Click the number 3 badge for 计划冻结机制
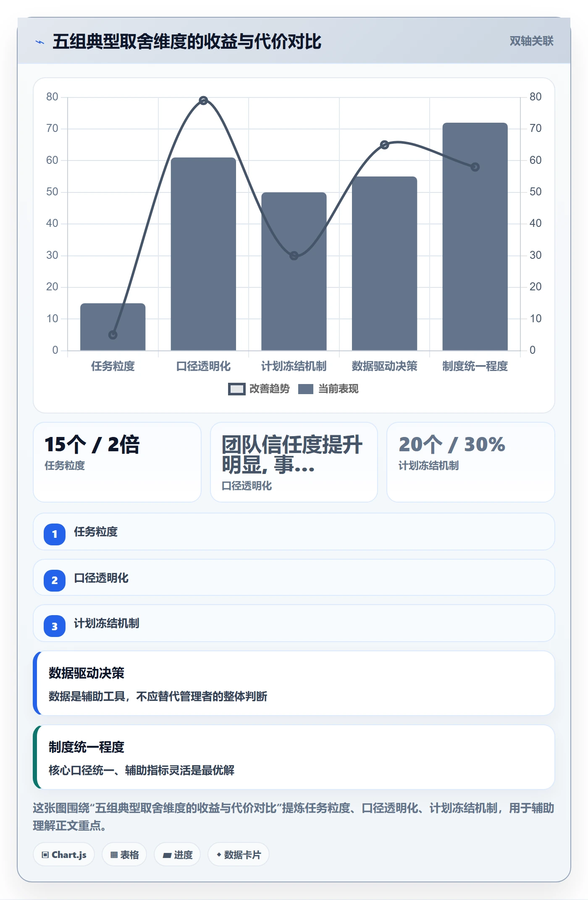The height and width of the screenshot is (900, 588). pyautogui.click(x=55, y=626)
